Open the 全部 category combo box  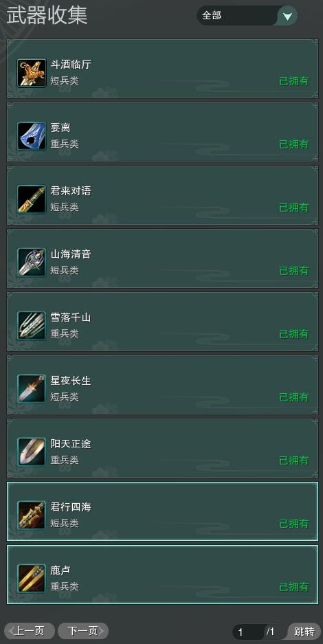[x=247, y=16]
